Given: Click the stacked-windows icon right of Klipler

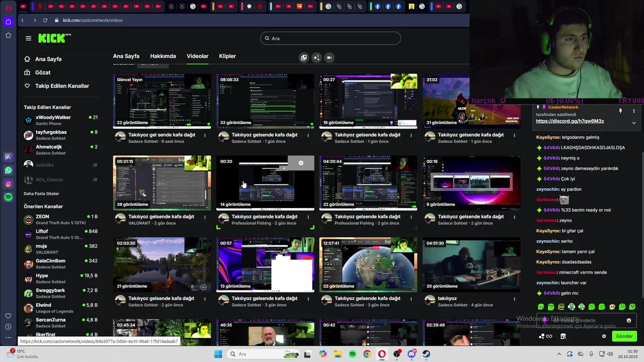Looking at the screenshot, I should pos(304,57).
